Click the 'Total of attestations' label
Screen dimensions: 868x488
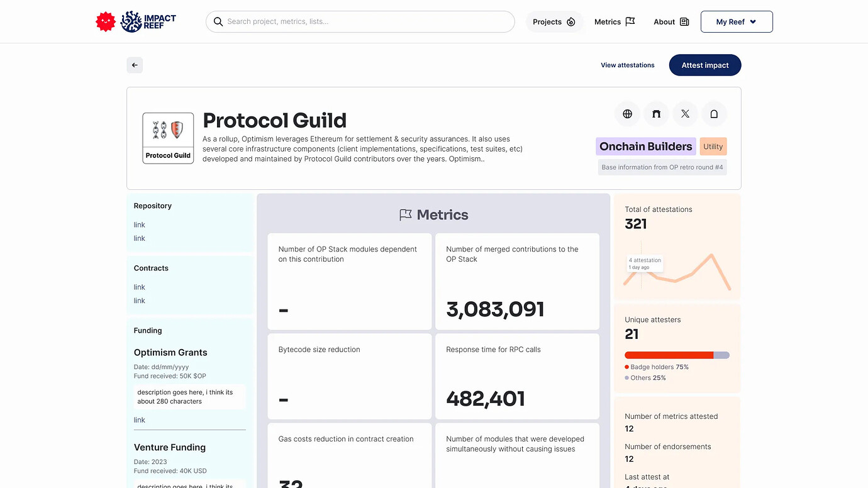659,209
